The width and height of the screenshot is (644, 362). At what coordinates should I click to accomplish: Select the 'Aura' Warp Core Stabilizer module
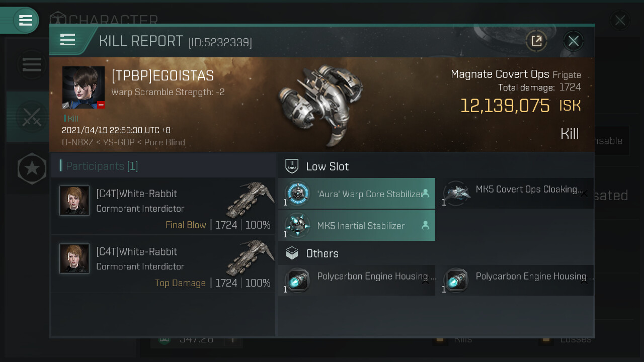tap(356, 194)
